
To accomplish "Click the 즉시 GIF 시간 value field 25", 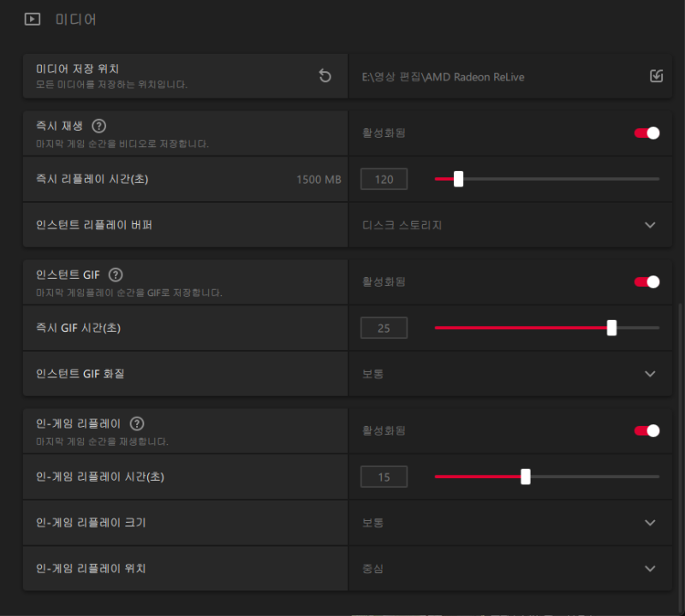I will tap(384, 328).
